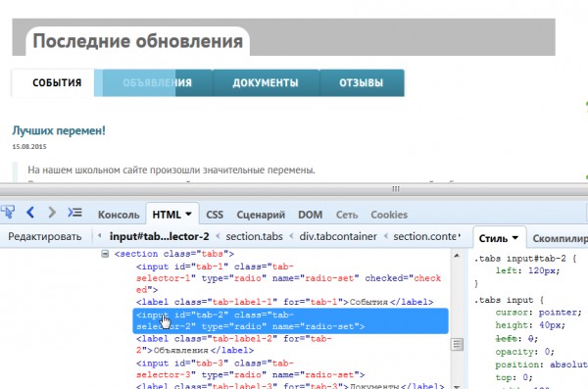Screen dimensions: 588x389
Task: Click the Последние обновления heading
Action: click(138, 41)
